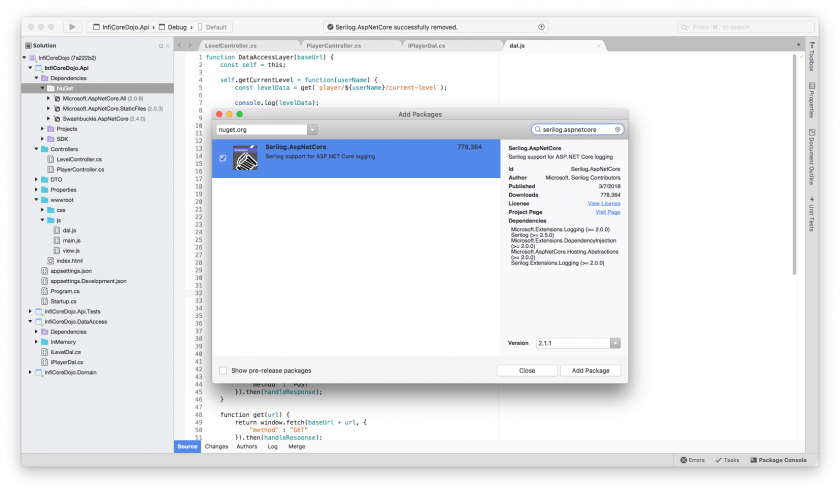Select Startup.cs in solution tree
Viewport: 840px width, 492px height.
(x=63, y=302)
